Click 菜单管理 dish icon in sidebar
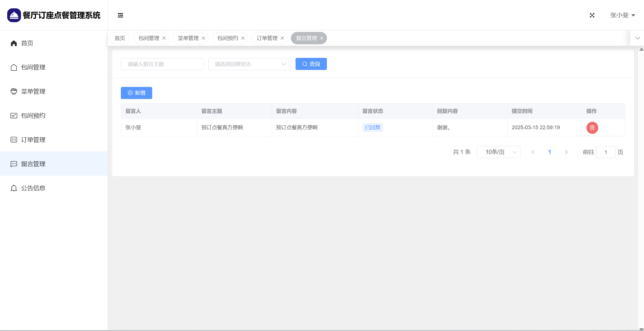Screen dimensions: 644x331 pyautogui.click(x=14, y=92)
